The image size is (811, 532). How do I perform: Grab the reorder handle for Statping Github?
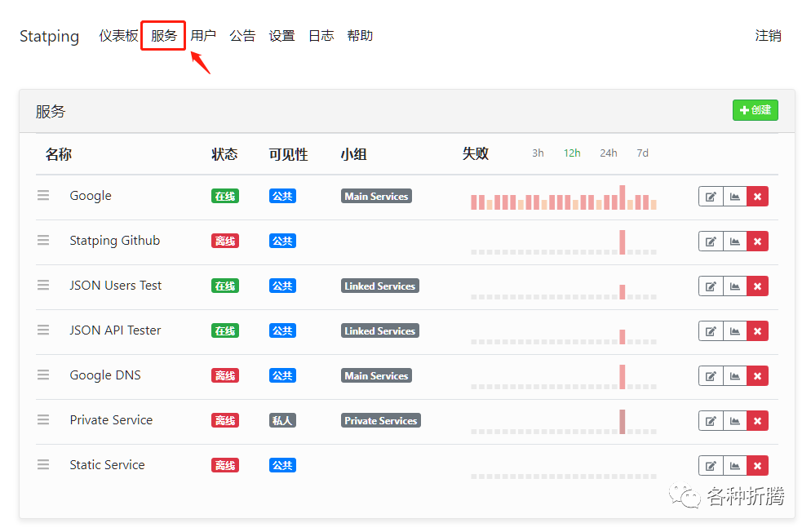pos(43,241)
